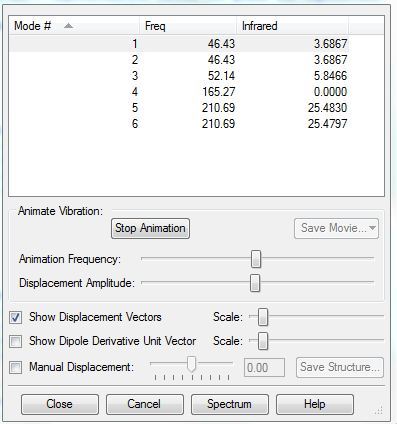This screenshot has height=424, width=397.
Task: Click the Freq column header
Action: [188, 26]
